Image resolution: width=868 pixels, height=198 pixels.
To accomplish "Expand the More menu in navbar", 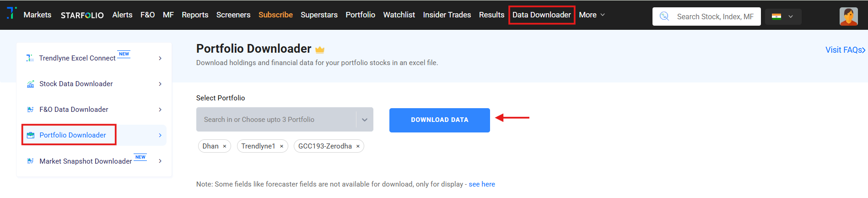I will [592, 15].
